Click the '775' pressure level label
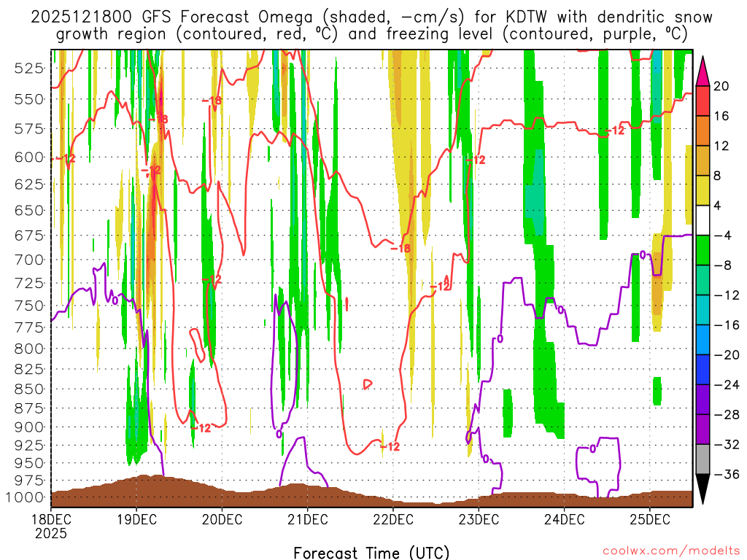This screenshot has width=747, height=560. 29,327
